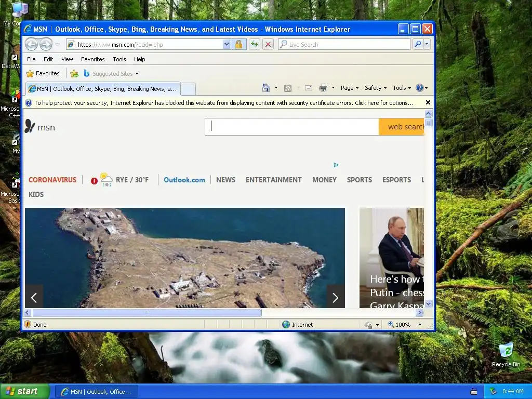Open the File menu

click(x=31, y=59)
